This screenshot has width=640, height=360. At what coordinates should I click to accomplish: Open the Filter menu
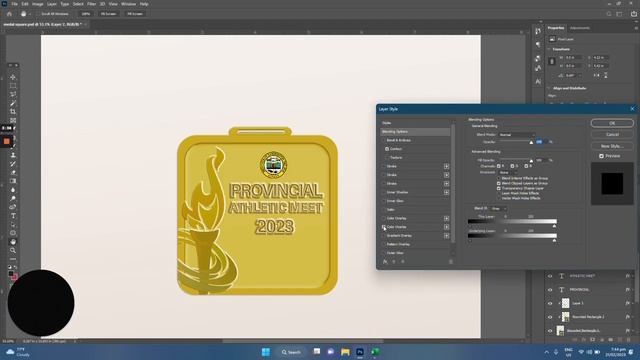click(x=91, y=4)
